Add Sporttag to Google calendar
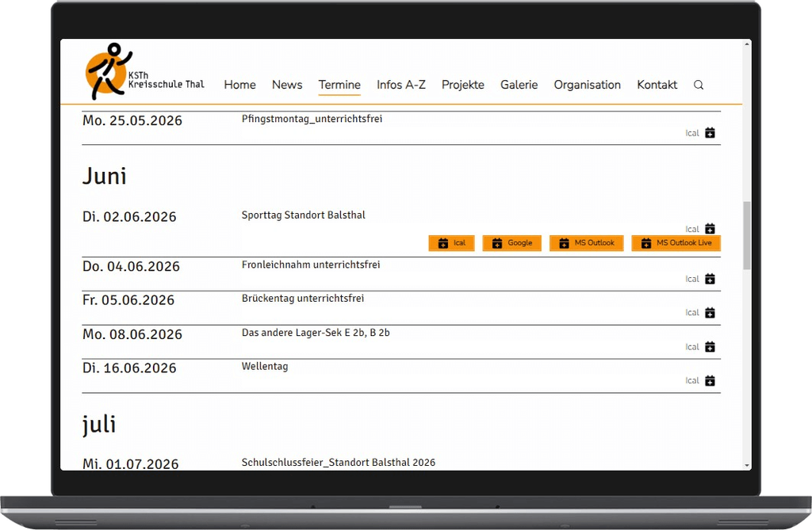Image resolution: width=812 pixels, height=530 pixels. click(x=511, y=243)
